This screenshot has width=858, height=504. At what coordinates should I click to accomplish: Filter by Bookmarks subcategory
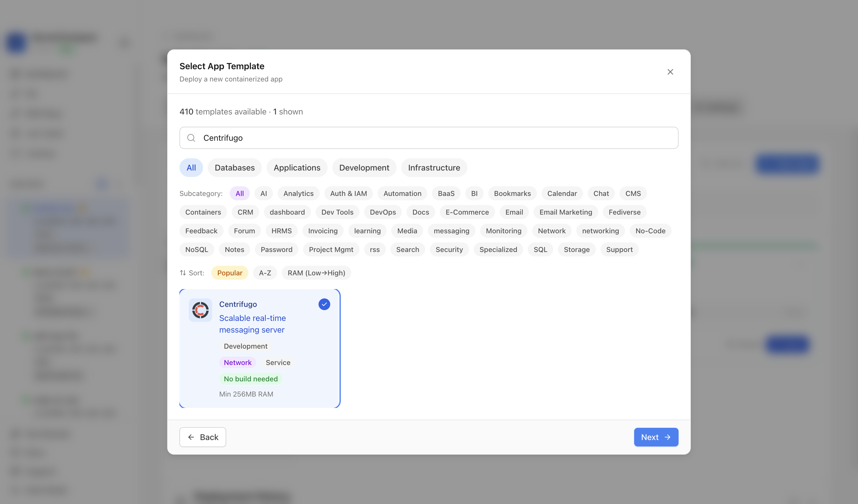(x=512, y=193)
